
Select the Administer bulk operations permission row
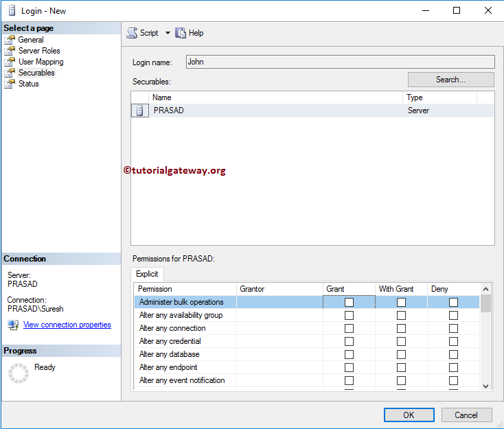(x=307, y=302)
